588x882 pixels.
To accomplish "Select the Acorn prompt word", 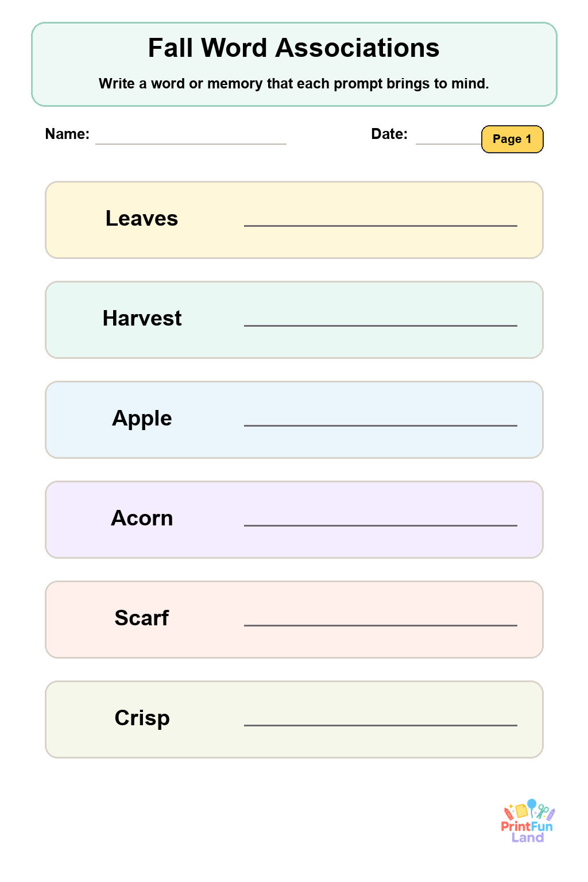I will click(x=142, y=518).
